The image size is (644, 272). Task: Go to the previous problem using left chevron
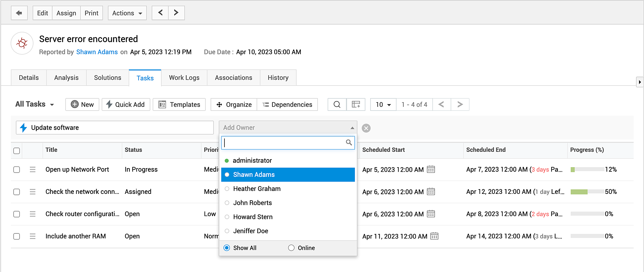tap(160, 13)
